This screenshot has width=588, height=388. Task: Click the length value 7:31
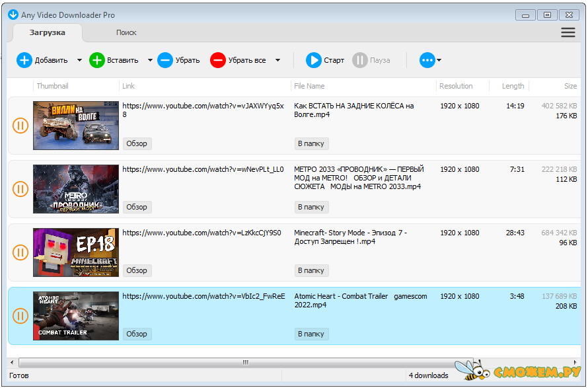pos(517,169)
